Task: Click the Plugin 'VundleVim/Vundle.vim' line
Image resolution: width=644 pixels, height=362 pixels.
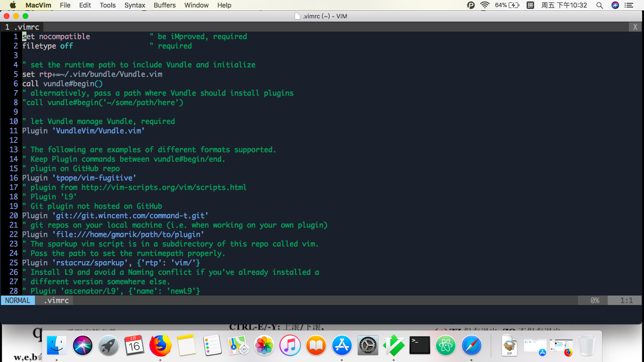Action: pos(83,131)
